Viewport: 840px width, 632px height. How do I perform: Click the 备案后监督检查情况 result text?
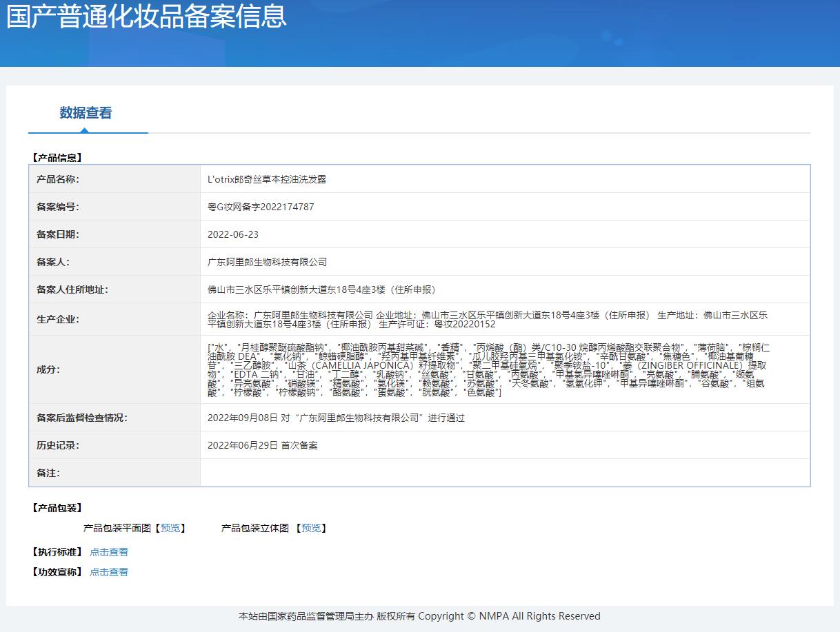(x=336, y=418)
